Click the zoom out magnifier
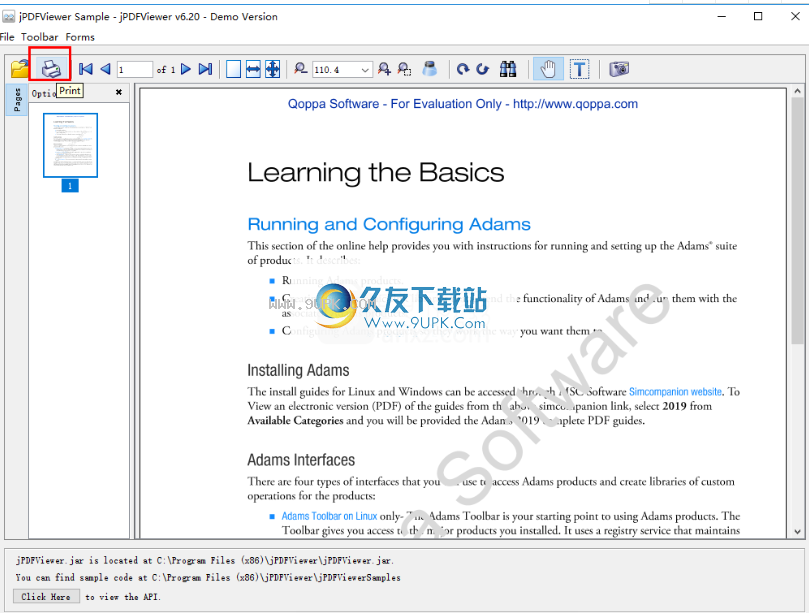The height and width of the screenshot is (613, 809). point(300,69)
